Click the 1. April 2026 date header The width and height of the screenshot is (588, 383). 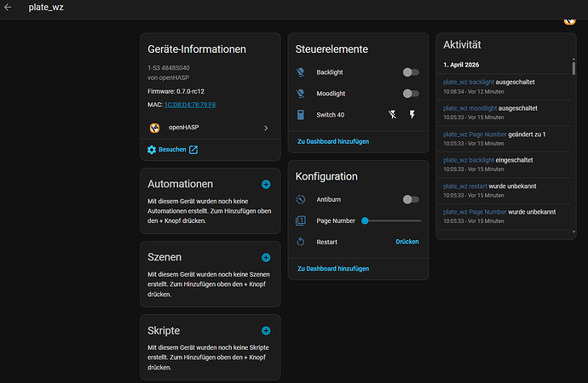[461, 65]
